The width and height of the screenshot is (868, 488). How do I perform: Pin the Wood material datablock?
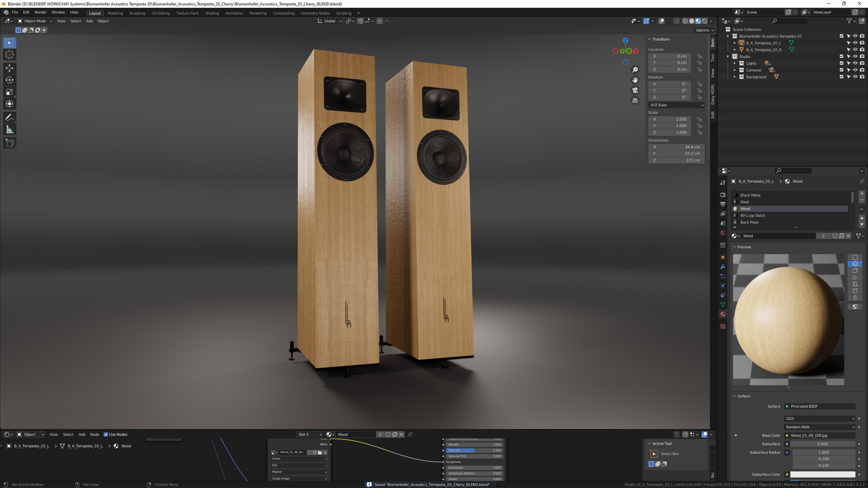point(862,181)
